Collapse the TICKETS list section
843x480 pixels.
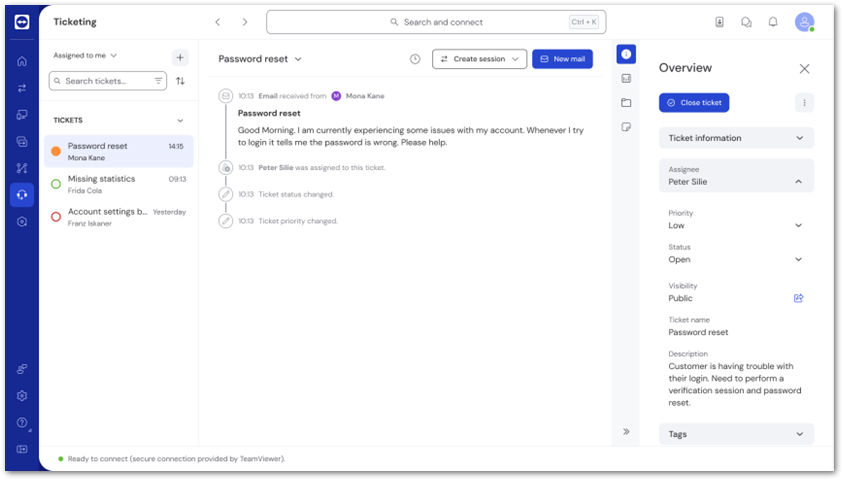[x=180, y=120]
